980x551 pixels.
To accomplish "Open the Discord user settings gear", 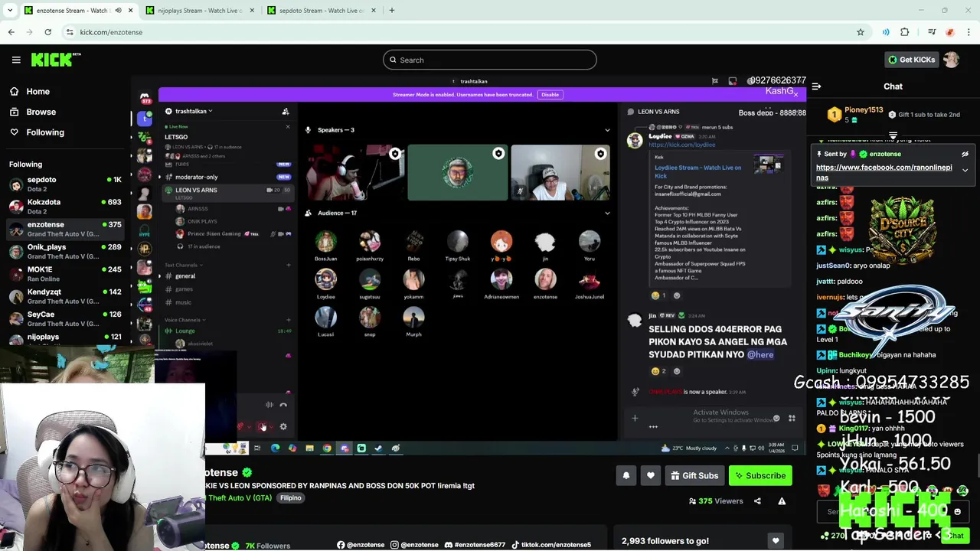I will click(x=283, y=427).
